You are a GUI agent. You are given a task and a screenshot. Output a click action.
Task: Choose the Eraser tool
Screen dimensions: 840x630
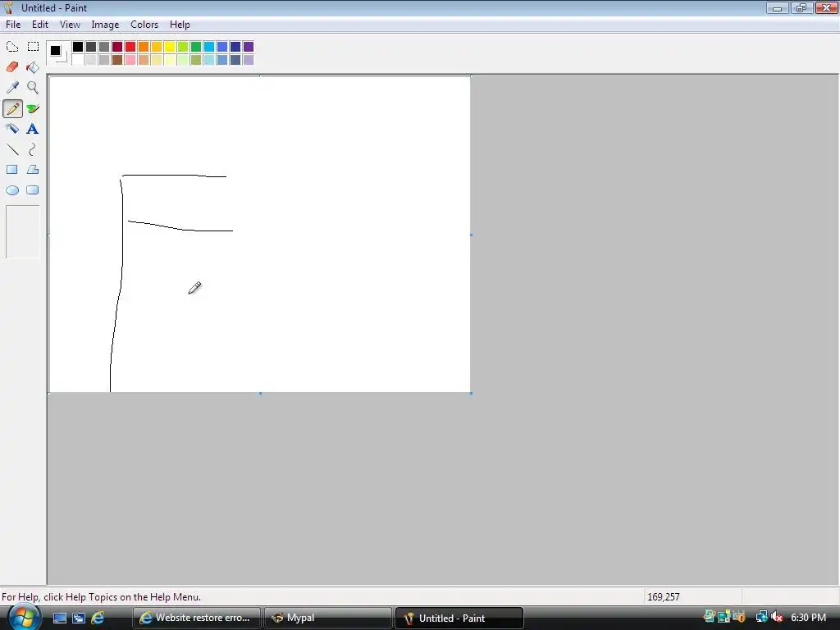[x=12, y=67]
